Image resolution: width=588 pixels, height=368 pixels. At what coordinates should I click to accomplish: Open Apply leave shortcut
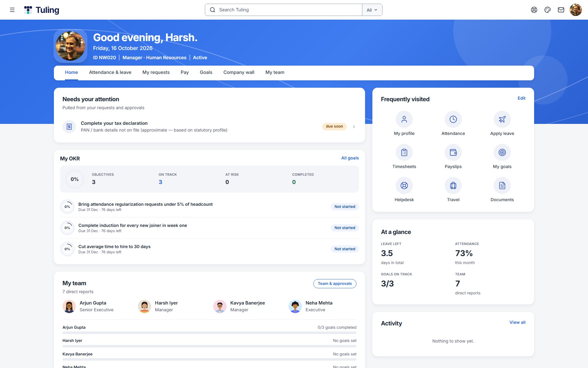pyautogui.click(x=502, y=123)
